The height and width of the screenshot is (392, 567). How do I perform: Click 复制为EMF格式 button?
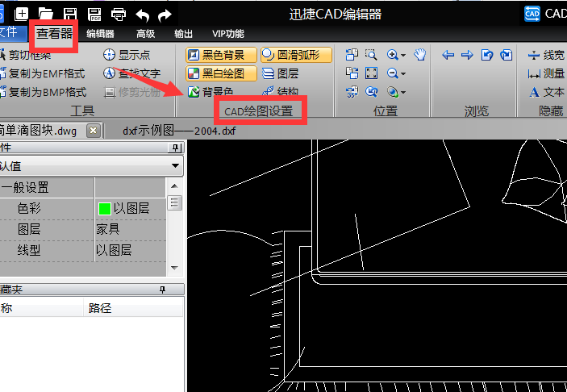(x=43, y=73)
